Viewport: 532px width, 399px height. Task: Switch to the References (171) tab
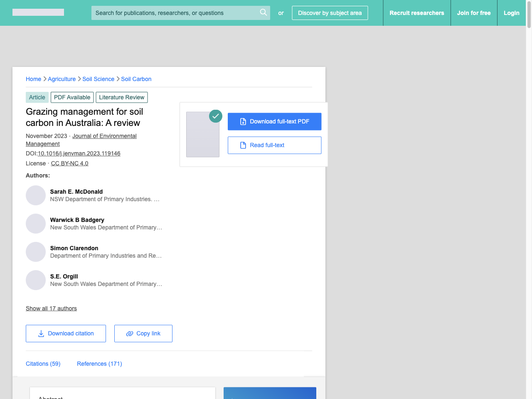click(99, 364)
